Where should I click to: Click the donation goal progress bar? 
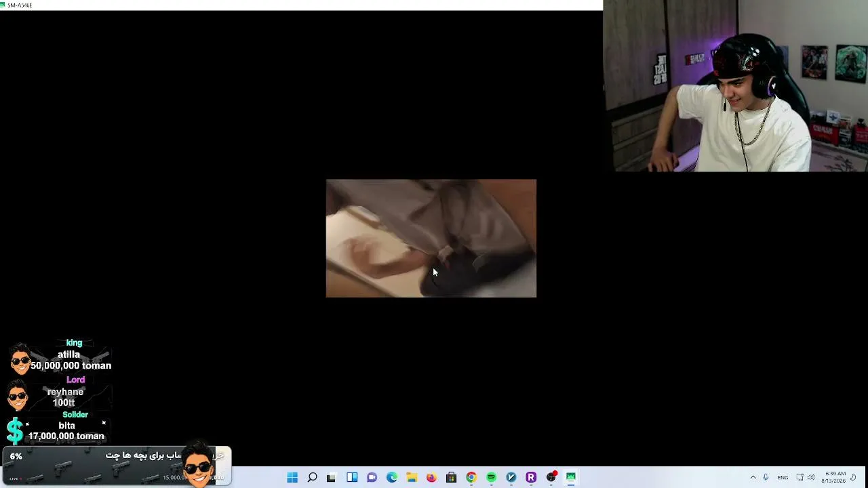(117, 466)
